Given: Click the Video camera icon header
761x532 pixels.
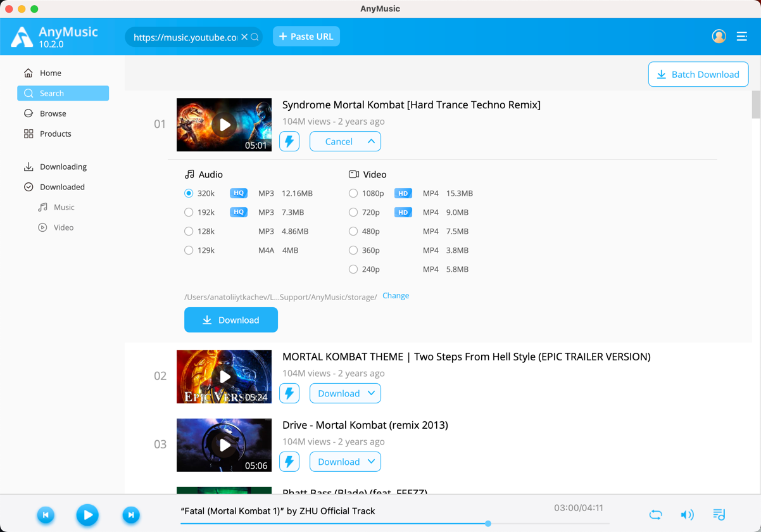Looking at the screenshot, I should pos(354,174).
